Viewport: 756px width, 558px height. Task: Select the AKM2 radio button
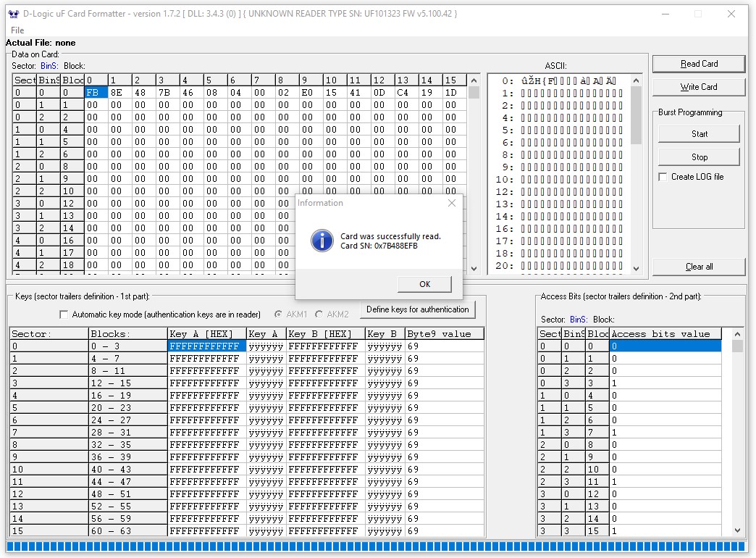click(319, 315)
